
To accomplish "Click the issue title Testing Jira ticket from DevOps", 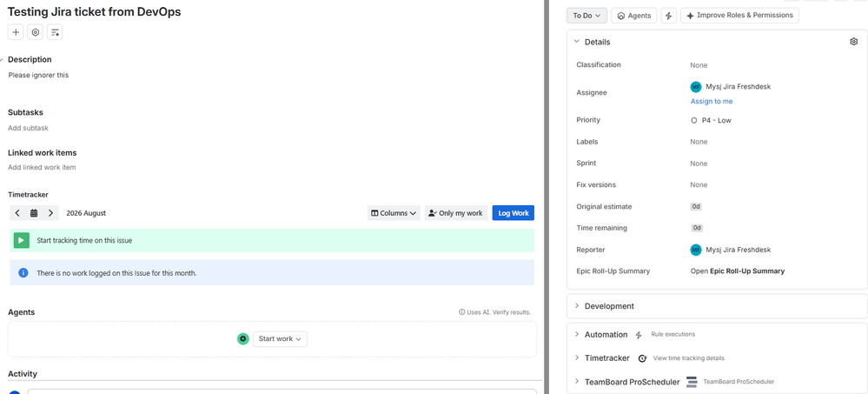I will [x=94, y=11].
